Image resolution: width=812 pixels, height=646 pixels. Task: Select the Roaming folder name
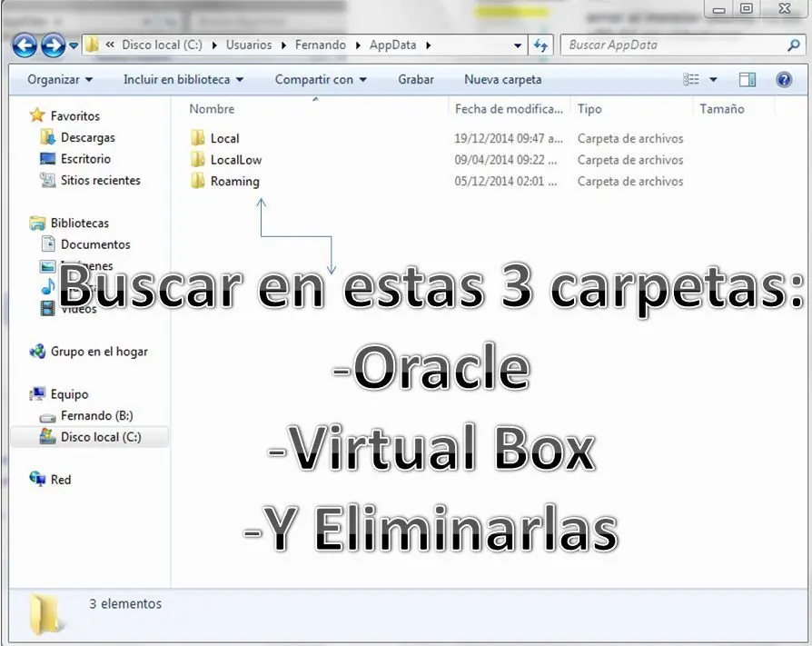click(x=235, y=182)
